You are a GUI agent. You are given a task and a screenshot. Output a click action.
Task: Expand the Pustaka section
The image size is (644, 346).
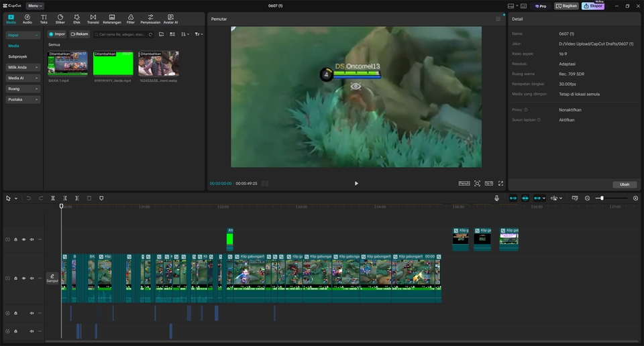[23, 99]
